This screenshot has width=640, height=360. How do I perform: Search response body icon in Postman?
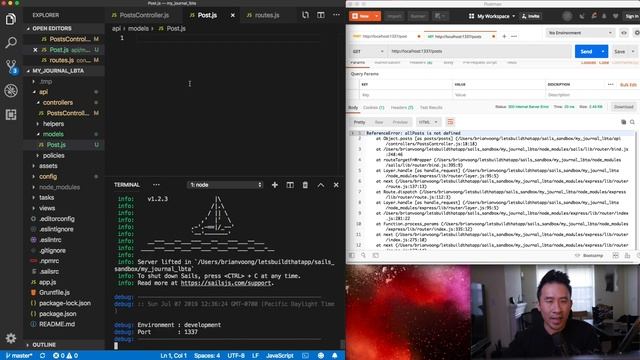pos(632,122)
